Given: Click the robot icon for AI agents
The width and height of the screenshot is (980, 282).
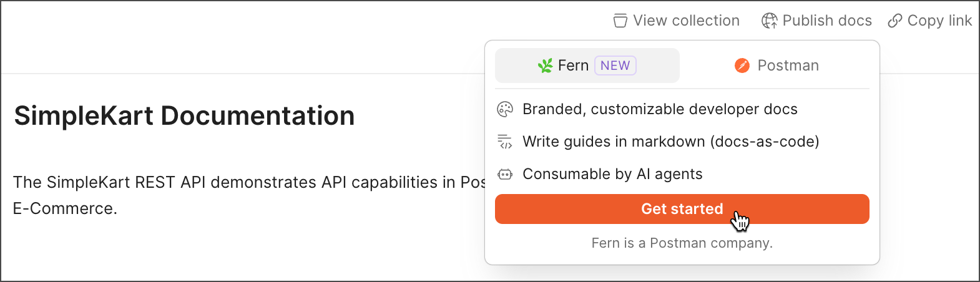Looking at the screenshot, I should (504, 174).
